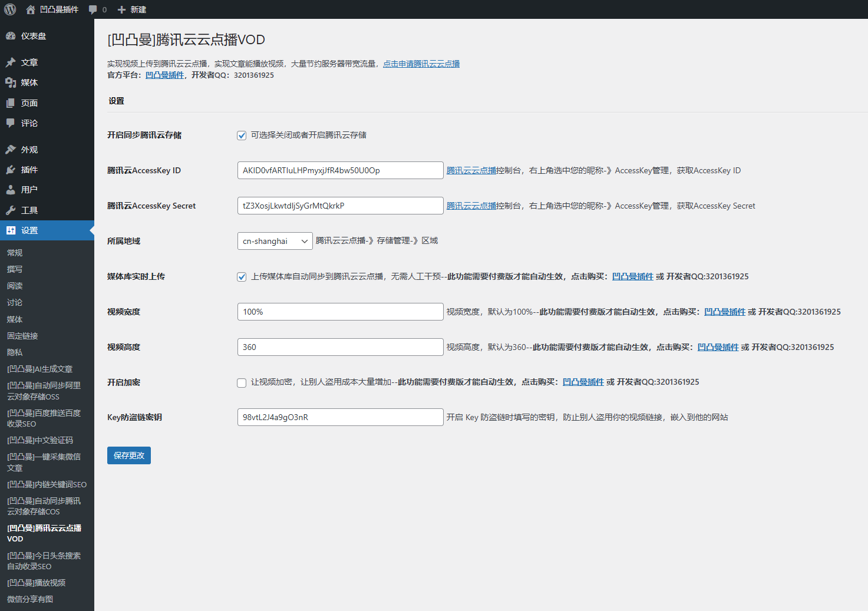Open [凹凸曼]内链关键词SEO menu item

[47, 484]
